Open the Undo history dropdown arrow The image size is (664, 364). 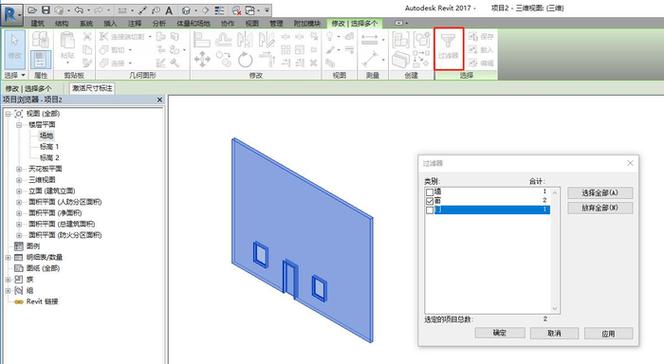(x=88, y=10)
